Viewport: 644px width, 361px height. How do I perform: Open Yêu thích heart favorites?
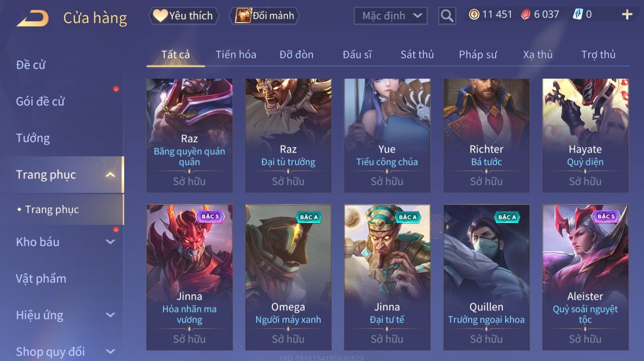pyautogui.click(x=184, y=16)
